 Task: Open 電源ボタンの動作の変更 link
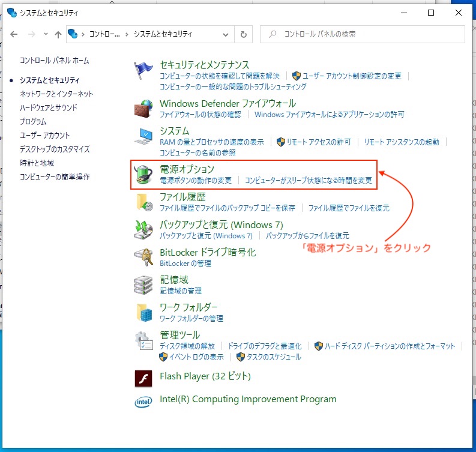pyautogui.click(x=195, y=180)
